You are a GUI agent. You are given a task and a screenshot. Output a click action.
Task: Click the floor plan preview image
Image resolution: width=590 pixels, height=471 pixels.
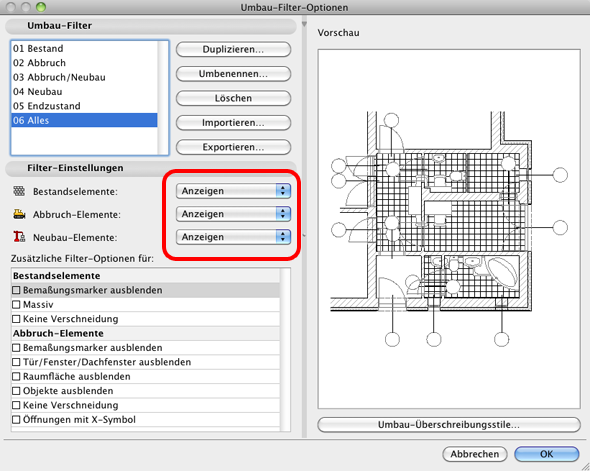(x=449, y=229)
